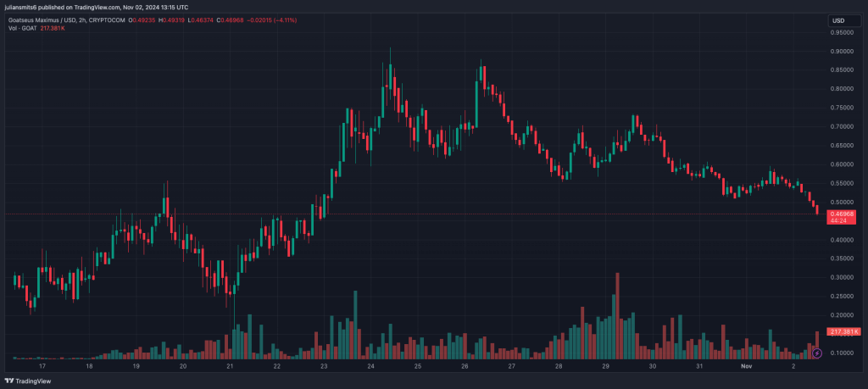Viewport: 868px width, 389px height.
Task: Click the 0.40000 price axis label
Action: pyautogui.click(x=841, y=240)
